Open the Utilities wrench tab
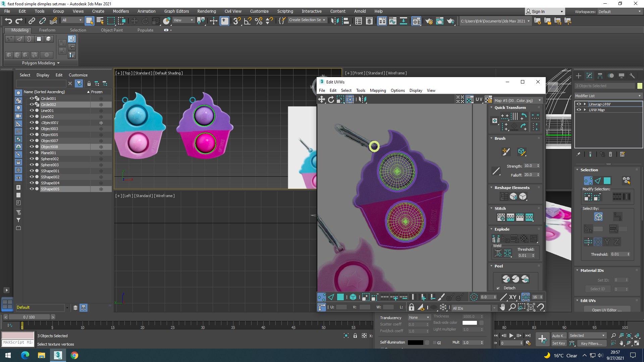Viewport: 644px width, 362px height. (x=632, y=76)
